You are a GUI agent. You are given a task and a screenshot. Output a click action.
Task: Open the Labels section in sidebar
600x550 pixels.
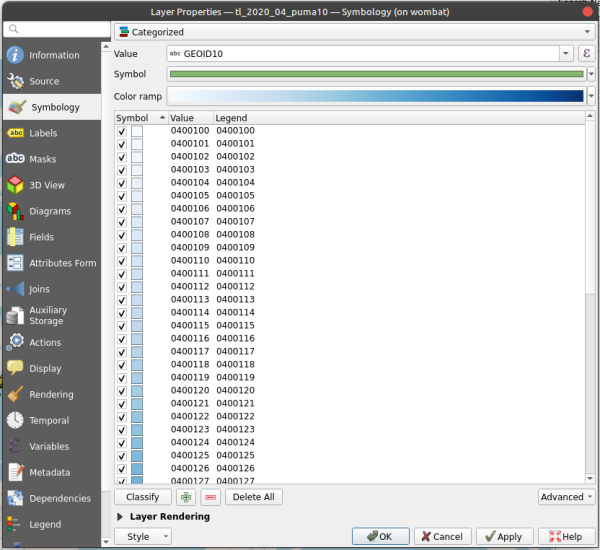pyautogui.click(x=43, y=133)
